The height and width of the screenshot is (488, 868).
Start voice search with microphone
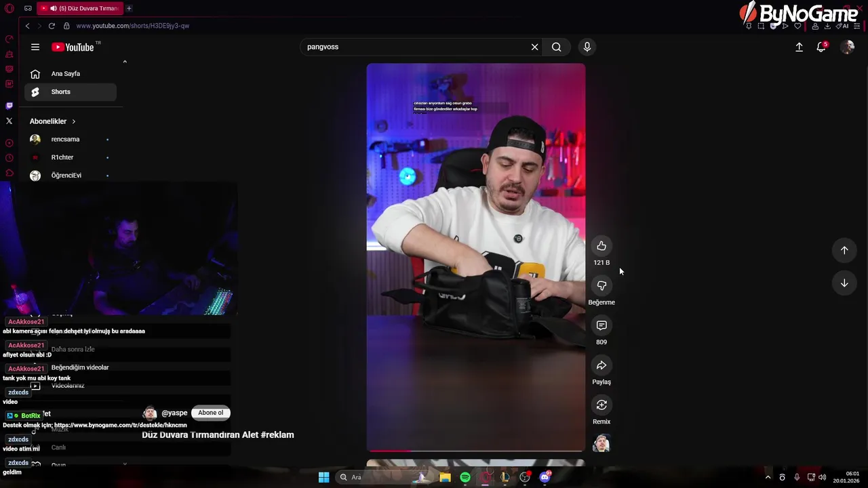point(587,47)
